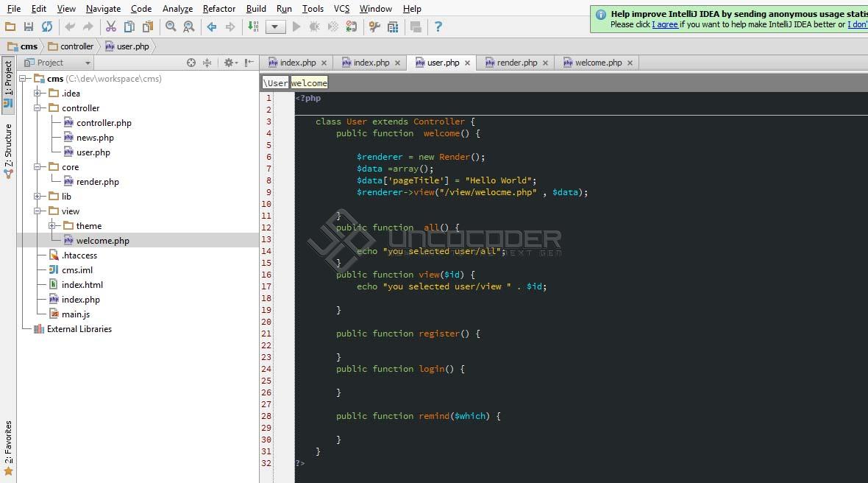The image size is (868, 483).
Task: Click the 'I agree' link
Action: point(665,24)
